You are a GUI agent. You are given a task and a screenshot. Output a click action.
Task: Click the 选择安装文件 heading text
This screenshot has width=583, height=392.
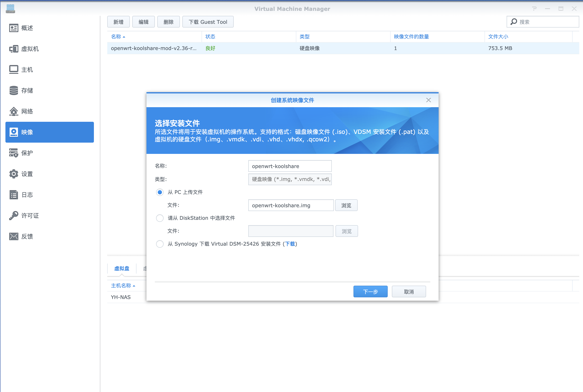point(177,123)
